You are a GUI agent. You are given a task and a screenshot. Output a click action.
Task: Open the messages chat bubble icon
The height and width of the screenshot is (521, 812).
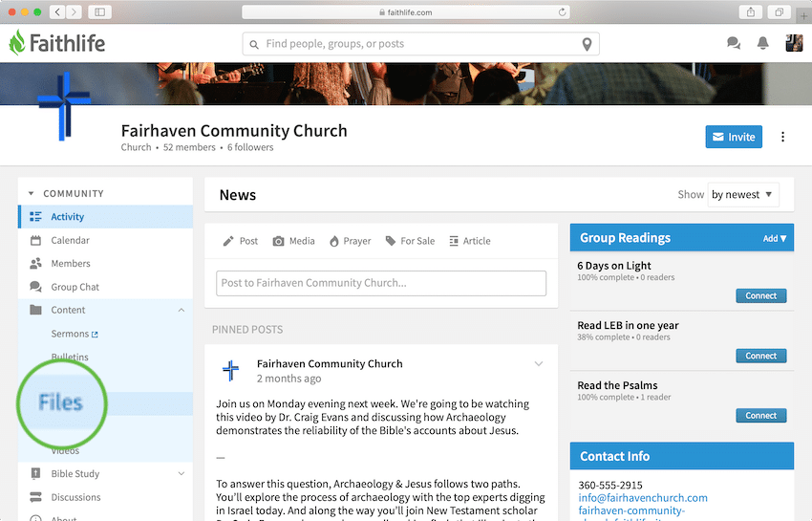[x=734, y=43]
